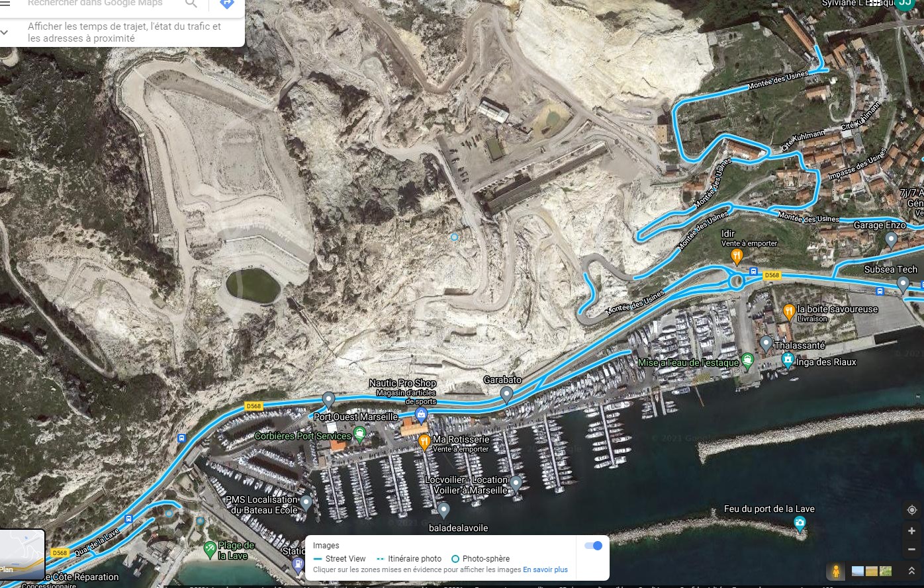The height and width of the screenshot is (588, 924).
Task: Open the hamburger main menu
Action: pos(5,3)
